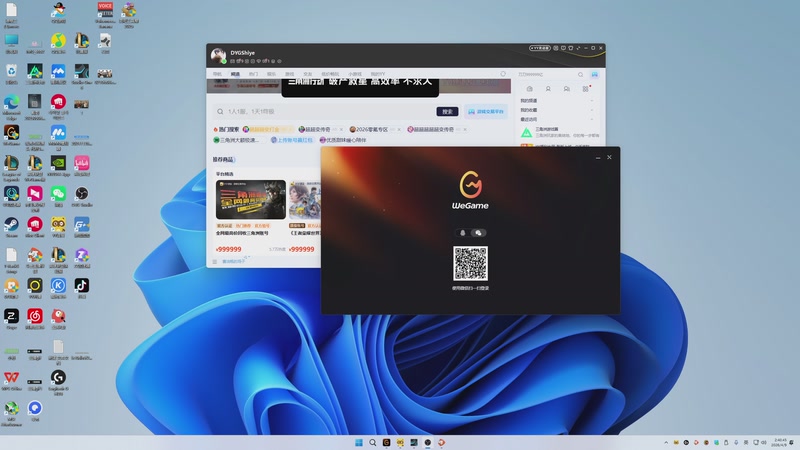This screenshot has width=800, height=450.
Task: Open taskbar clock and date
Action: 780,442
